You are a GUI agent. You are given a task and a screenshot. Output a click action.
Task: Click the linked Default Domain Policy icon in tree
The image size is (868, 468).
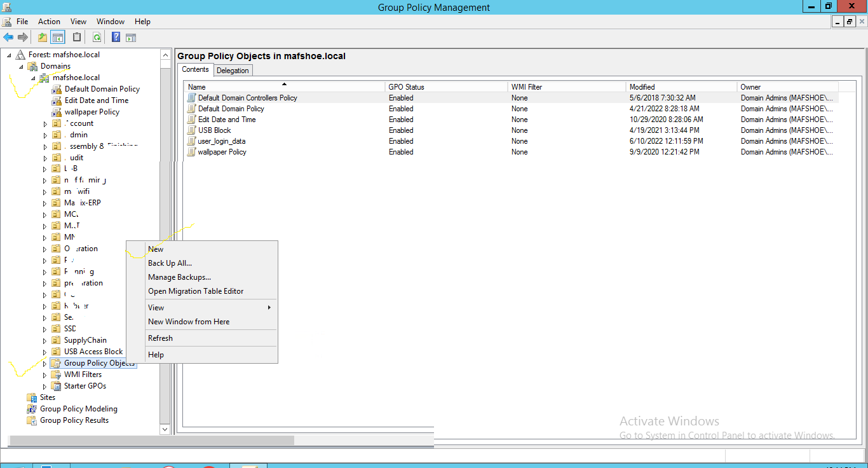(57, 89)
